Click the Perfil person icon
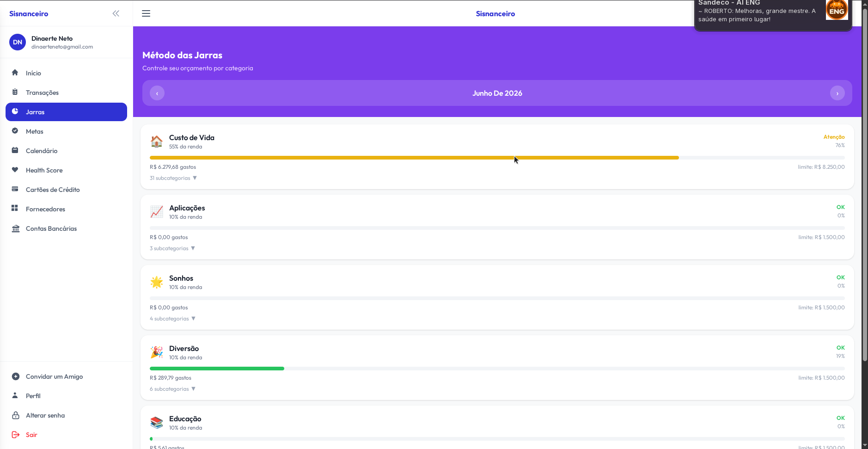Viewport: 868px width, 449px height. [x=15, y=395]
